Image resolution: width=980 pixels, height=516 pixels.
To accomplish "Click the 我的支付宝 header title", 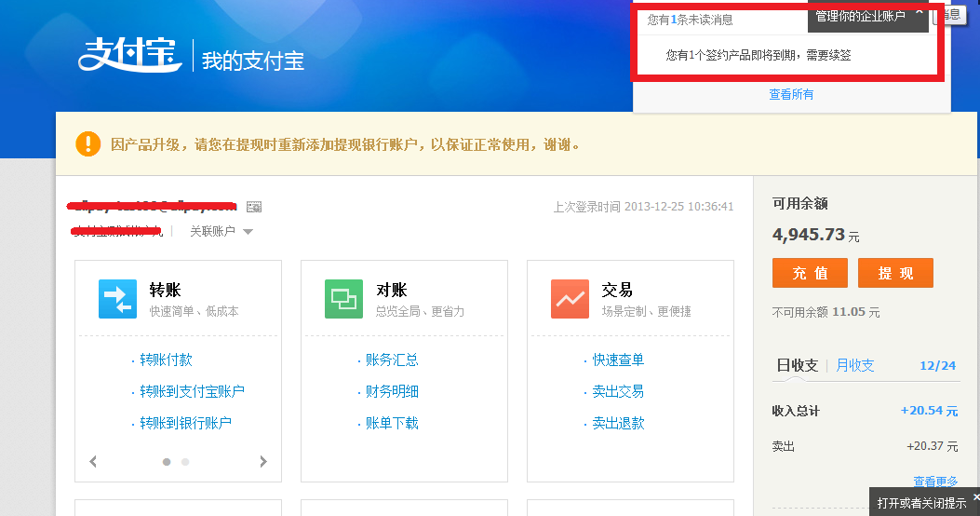I will (x=252, y=61).
